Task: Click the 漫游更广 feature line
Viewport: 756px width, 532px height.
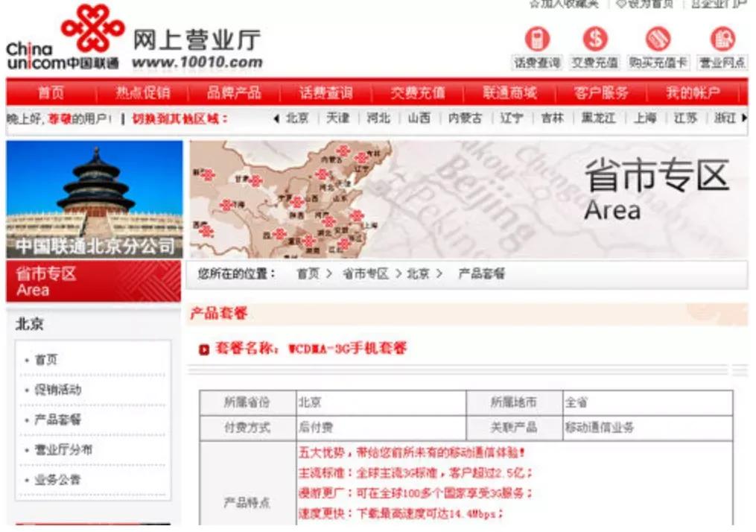Action: (x=416, y=493)
